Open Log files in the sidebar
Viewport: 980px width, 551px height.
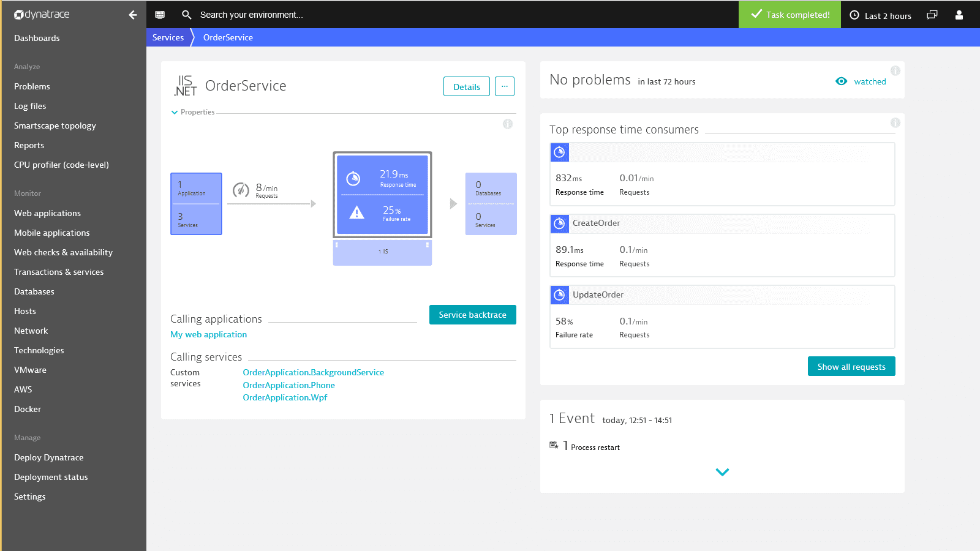click(30, 106)
